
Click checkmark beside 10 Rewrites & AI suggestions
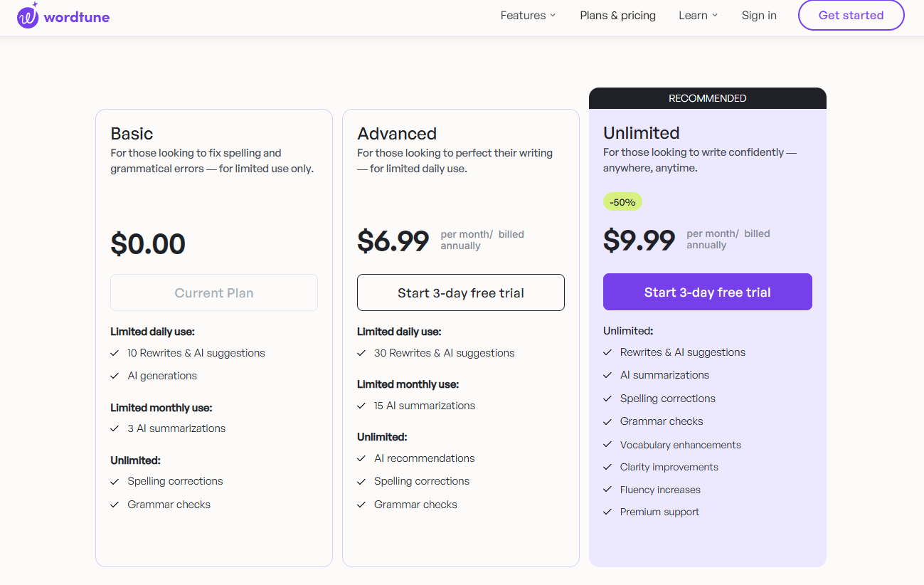115,353
